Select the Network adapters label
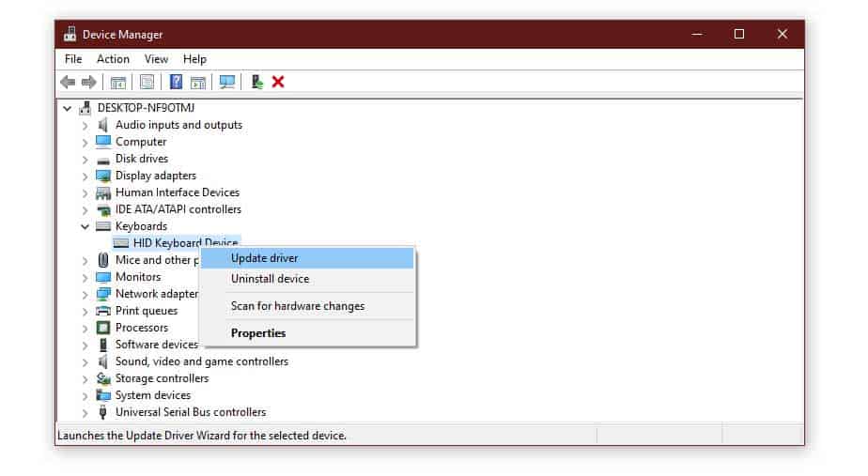The height and width of the screenshot is (476, 868). pos(156,294)
